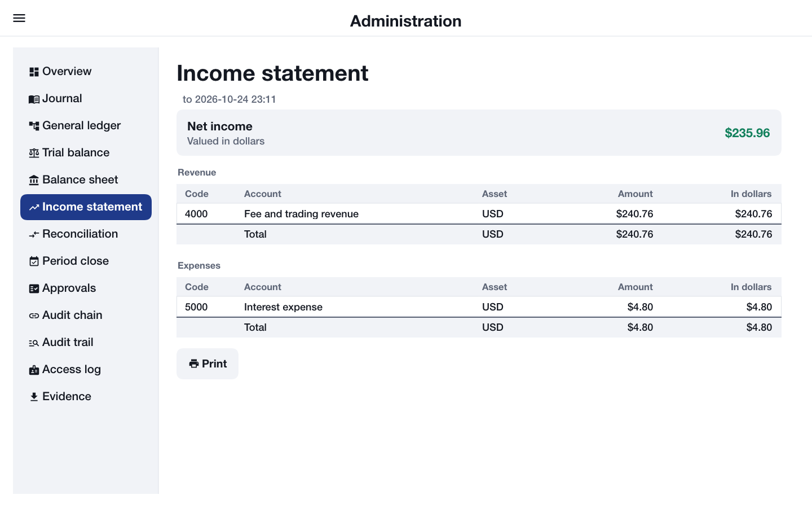
Task: Click the 'Valued in dollars' subtitle
Action: tap(226, 141)
